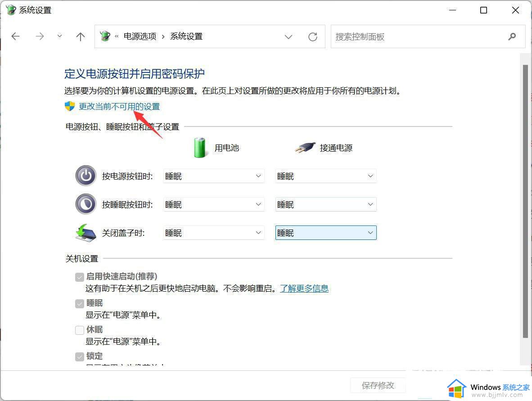Open 更改当前不可用的设置 link
This screenshot has width=532, height=401.
(119, 107)
